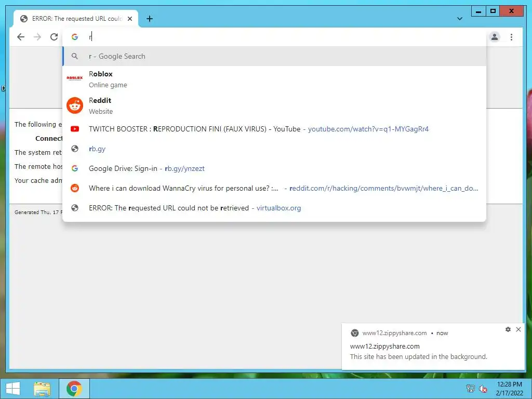Click the Google icon beside Google Drive

pyautogui.click(x=75, y=168)
